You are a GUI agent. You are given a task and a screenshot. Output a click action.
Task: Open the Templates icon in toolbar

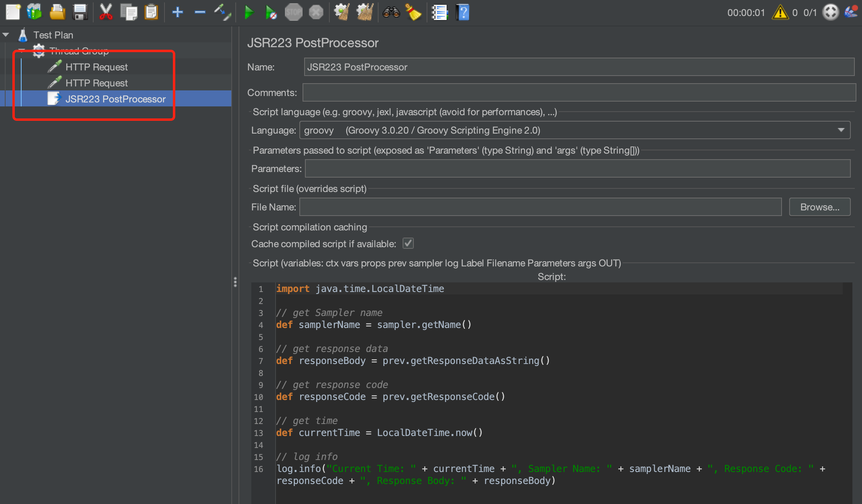(35, 12)
